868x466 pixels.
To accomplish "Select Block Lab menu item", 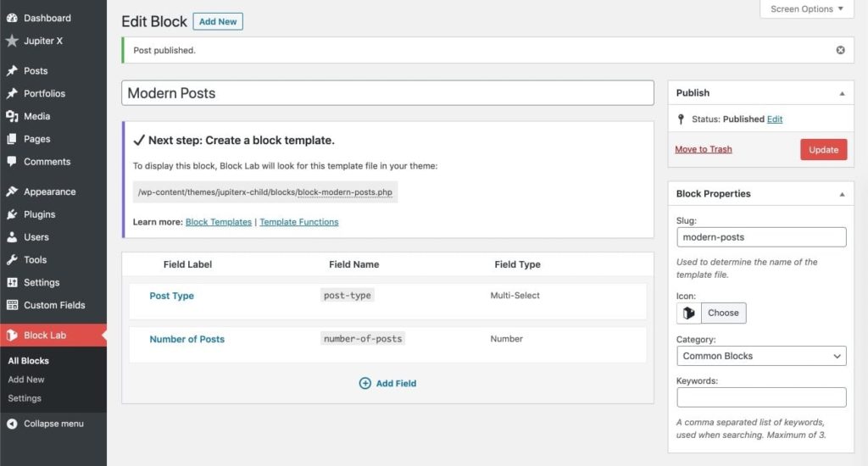I will click(x=53, y=335).
